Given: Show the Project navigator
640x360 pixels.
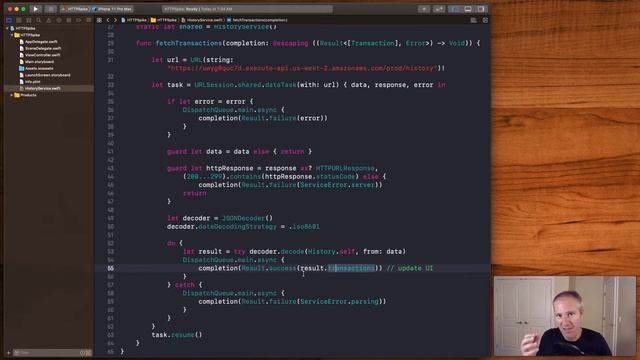Looking at the screenshot, I should coord(9,20).
